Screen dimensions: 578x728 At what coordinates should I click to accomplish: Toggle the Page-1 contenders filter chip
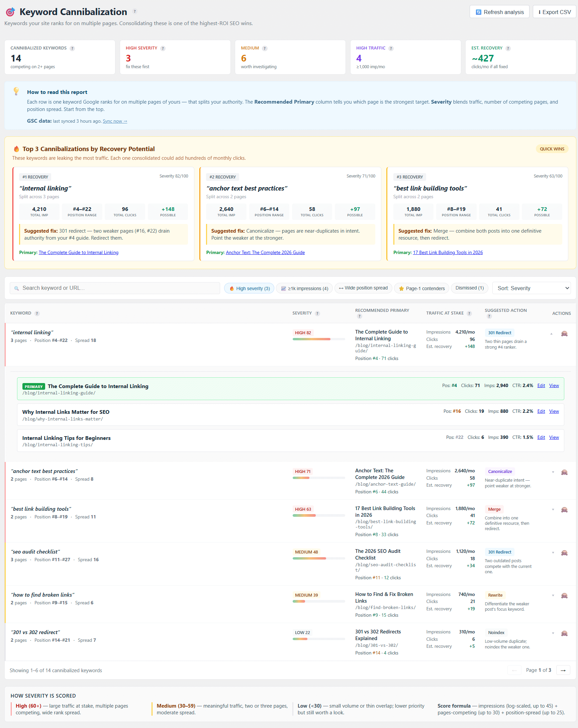(421, 288)
